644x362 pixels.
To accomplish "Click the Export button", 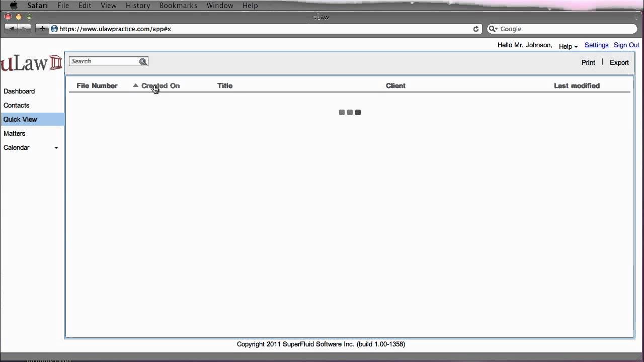I will coord(619,63).
